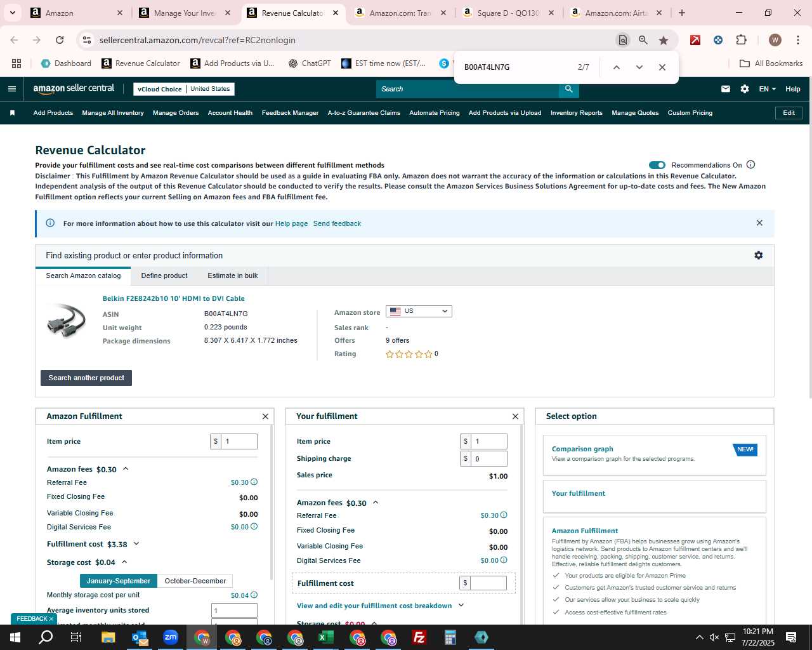Open the EN language dropdown
The image size is (812, 650).
767,89
